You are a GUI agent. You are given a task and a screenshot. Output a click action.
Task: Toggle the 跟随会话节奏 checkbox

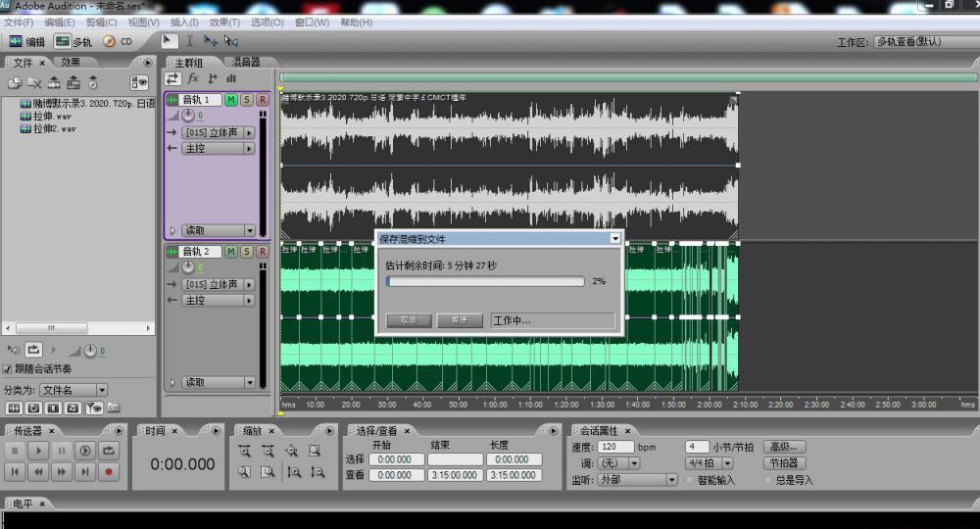click(x=8, y=369)
